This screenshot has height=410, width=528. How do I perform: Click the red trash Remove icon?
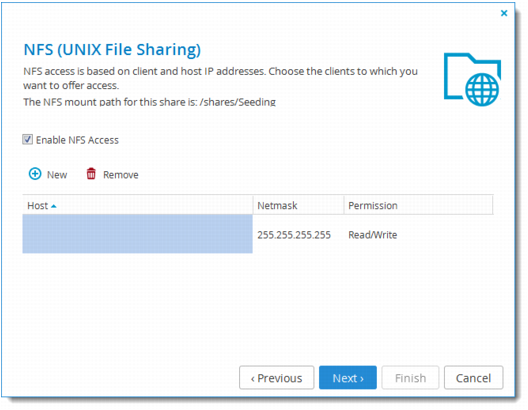point(91,174)
